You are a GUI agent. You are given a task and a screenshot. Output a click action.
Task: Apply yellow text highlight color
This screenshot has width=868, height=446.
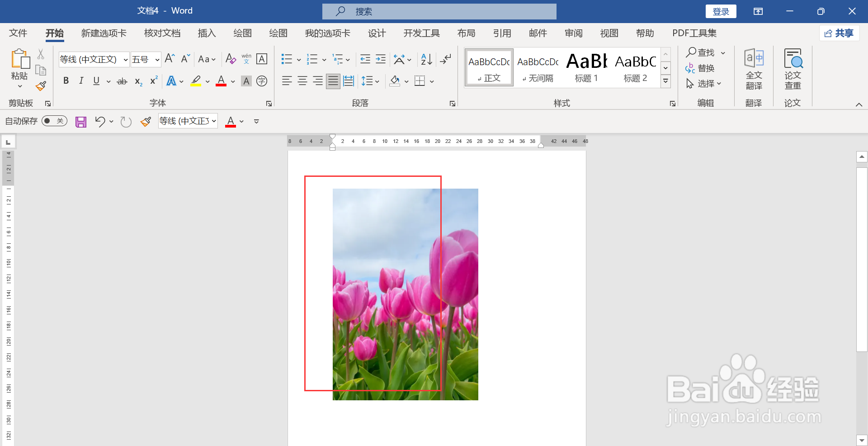tap(196, 81)
